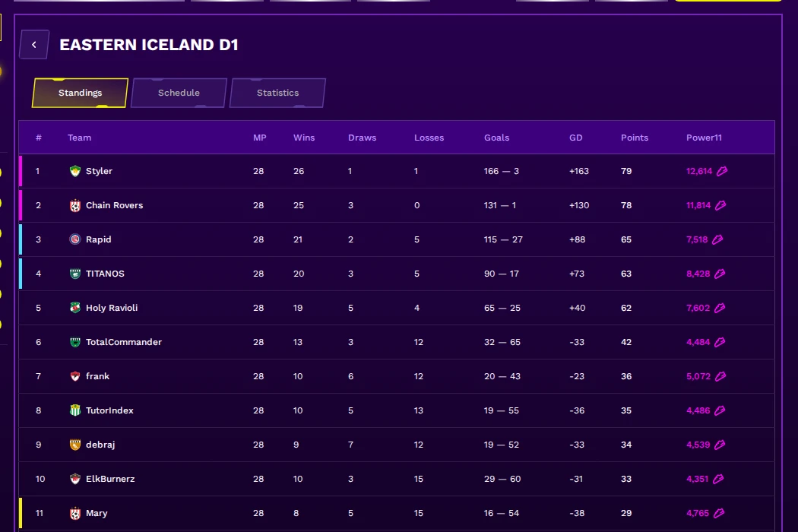Click the boot icon beside 7,602
The image size is (798, 532).
pos(720,308)
